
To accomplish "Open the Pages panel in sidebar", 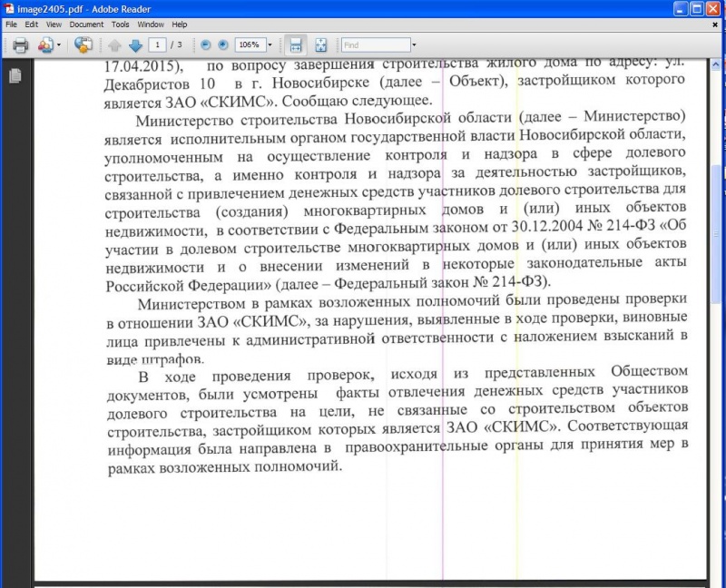I will coord(15,77).
